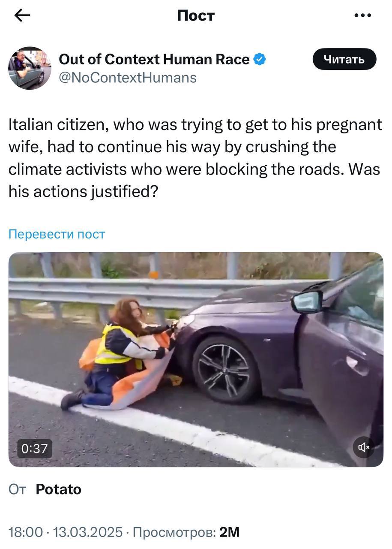Follow the account with the Читать button
The height and width of the screenshot is (549, 392).
tap(344, 59)
